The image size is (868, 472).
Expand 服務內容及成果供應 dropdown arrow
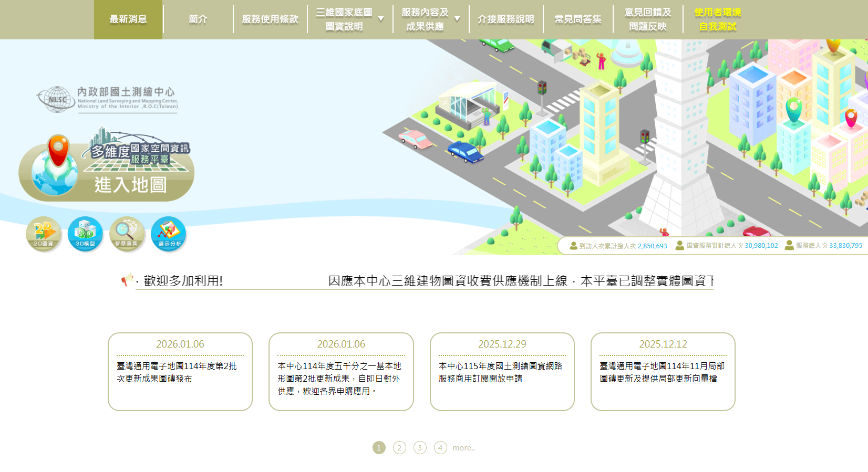coord(457,19)
